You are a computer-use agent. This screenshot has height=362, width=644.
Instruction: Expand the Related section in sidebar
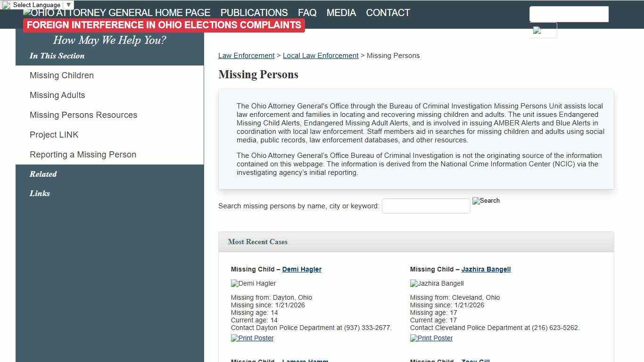pyautogui.click(x=43, y=174)
